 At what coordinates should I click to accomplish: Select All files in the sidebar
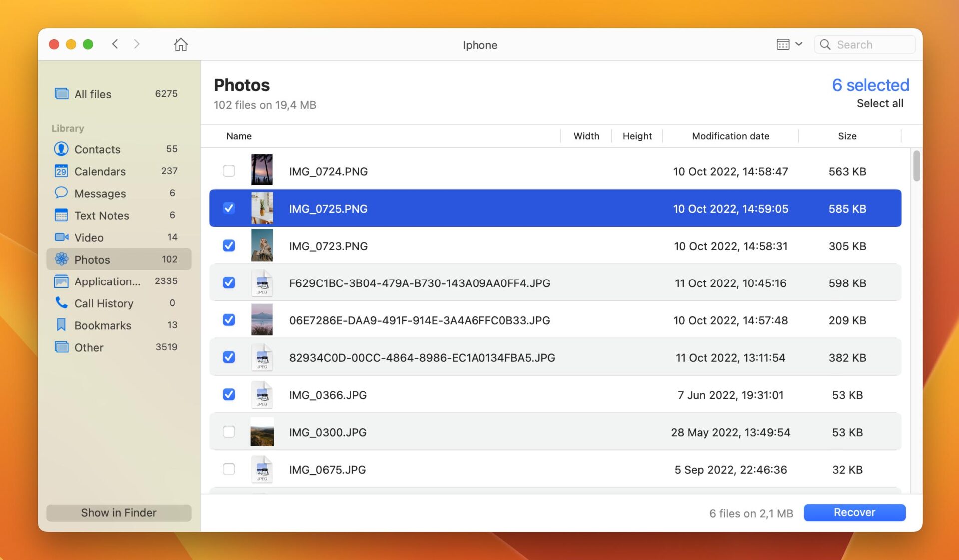click(93, 94)
